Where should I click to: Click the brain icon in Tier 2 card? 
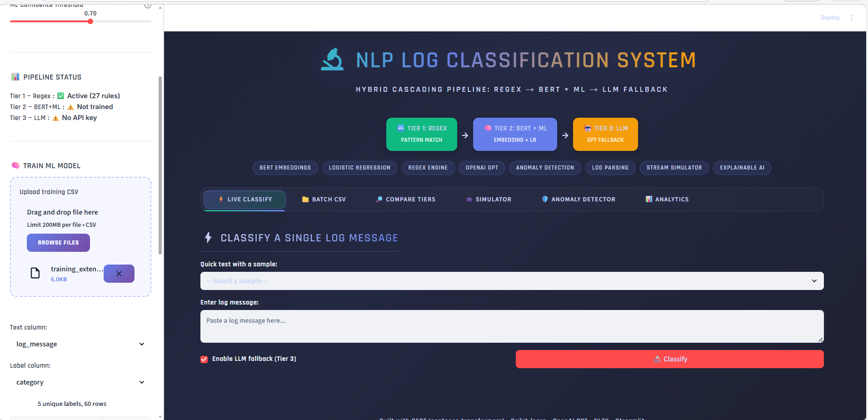[488, 128]
